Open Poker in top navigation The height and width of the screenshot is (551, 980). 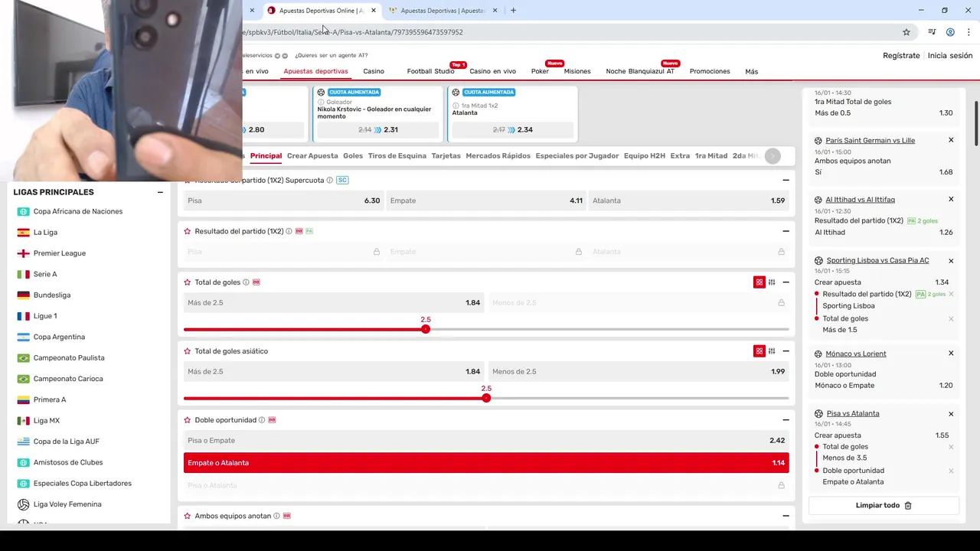pyautogui.click(x=540, y=71)
